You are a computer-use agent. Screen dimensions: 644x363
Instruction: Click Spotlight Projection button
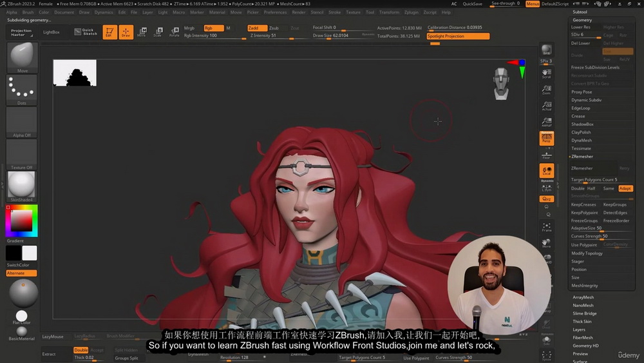[458, 36]
